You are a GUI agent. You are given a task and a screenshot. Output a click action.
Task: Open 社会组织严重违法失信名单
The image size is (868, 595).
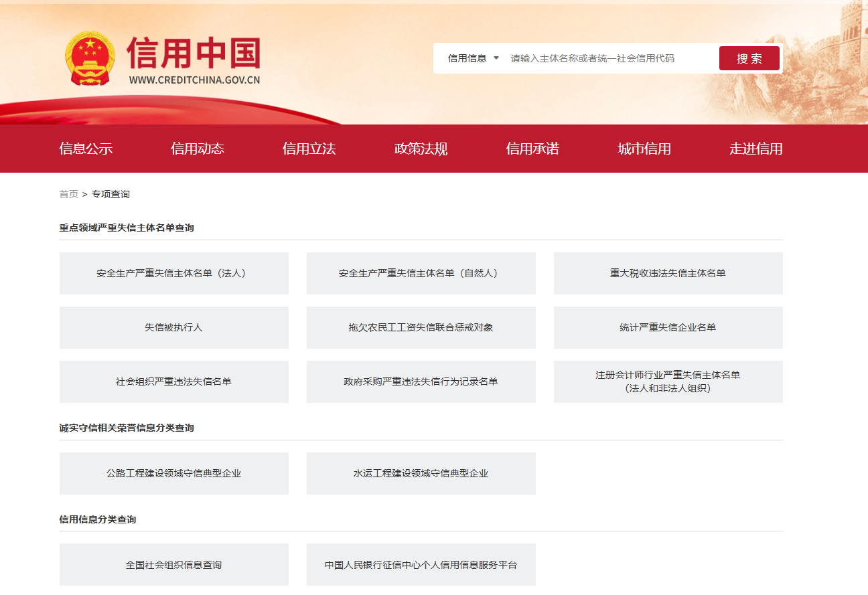tap(174, 381)
